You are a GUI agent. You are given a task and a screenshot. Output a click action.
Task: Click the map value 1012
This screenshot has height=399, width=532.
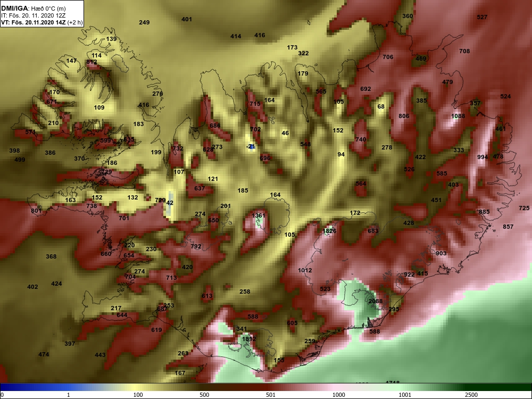coord(305,270)
